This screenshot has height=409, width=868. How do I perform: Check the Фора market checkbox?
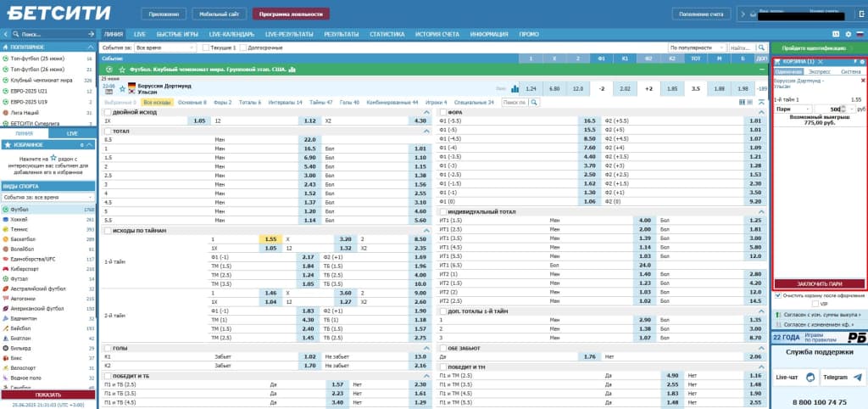[442, 113]
